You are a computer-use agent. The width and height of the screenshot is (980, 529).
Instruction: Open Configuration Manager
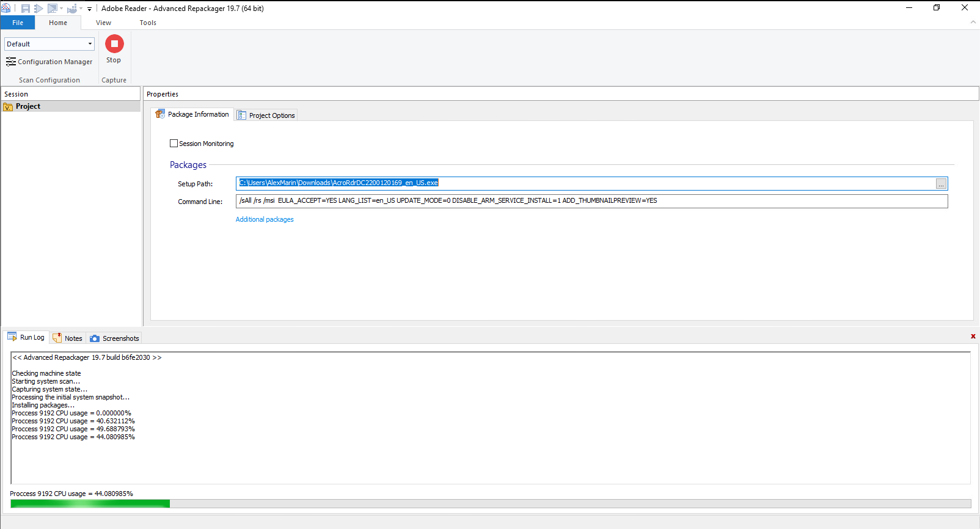[49, 62]
